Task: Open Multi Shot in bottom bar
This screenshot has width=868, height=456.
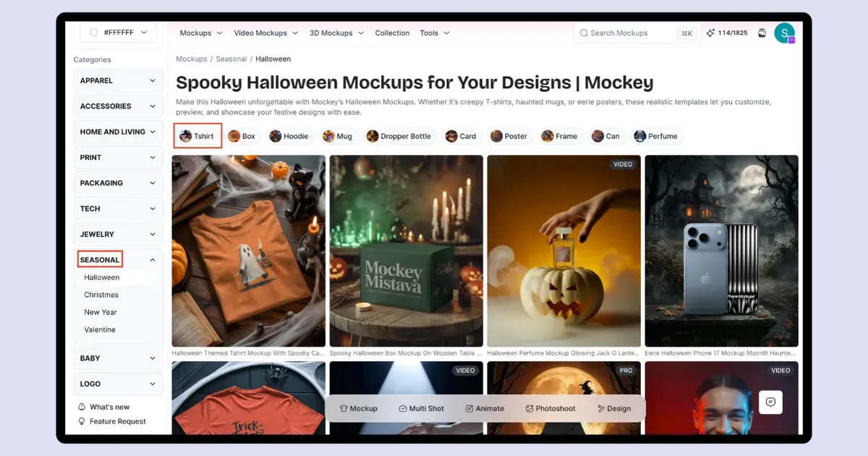Action: pos(422,408)
